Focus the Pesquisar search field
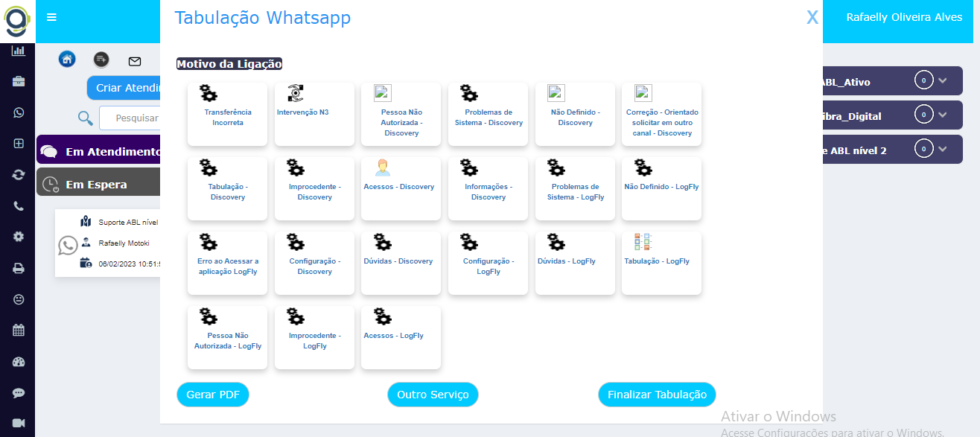980x437 pixels. point(130,118)
